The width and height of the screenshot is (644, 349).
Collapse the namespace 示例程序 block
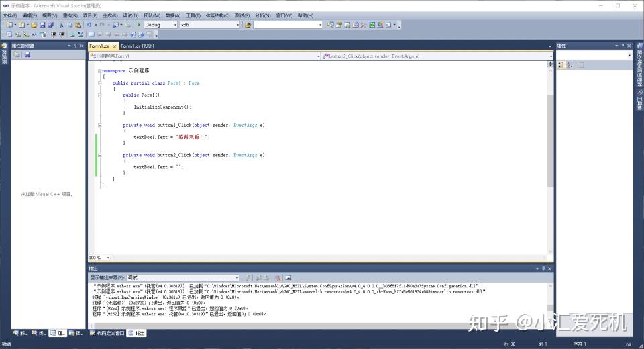pos(99,71)
